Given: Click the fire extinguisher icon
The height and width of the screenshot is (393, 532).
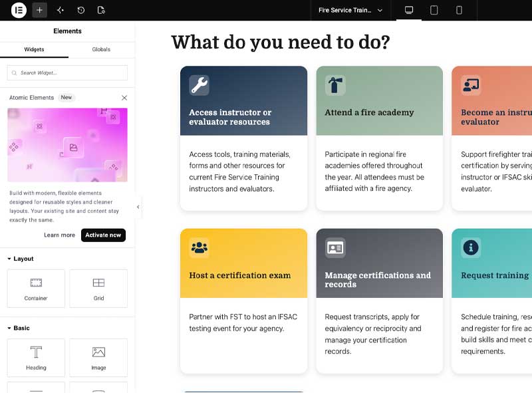Looking at the screenshot, I should click(x=335, y=85).
